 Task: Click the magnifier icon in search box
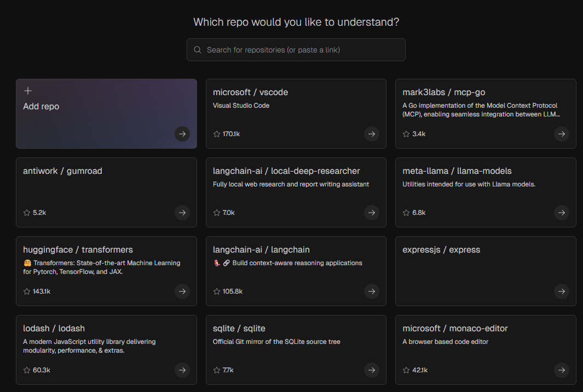pyautogui.click(x=198, y=50)
